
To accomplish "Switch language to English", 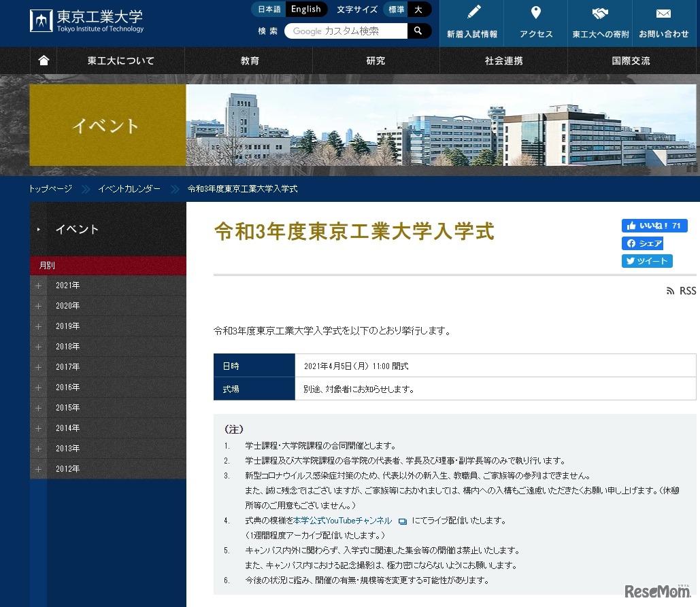I will pyautogui.click(x=305, y=10).
